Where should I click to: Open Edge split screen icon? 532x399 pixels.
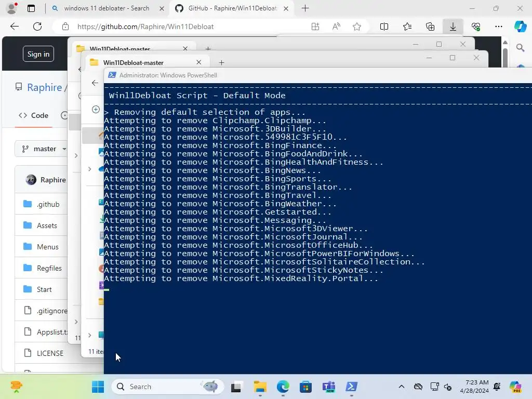click(384, 26)
